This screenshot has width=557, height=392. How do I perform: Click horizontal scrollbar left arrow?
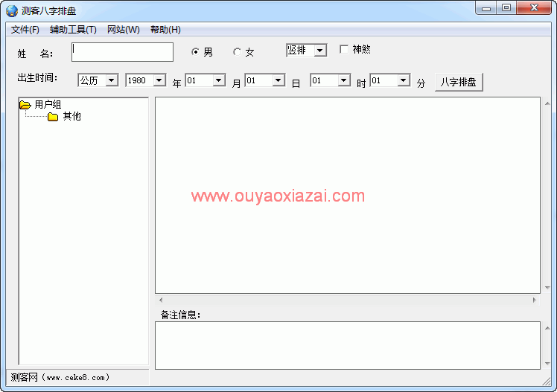tap(161, 300)
